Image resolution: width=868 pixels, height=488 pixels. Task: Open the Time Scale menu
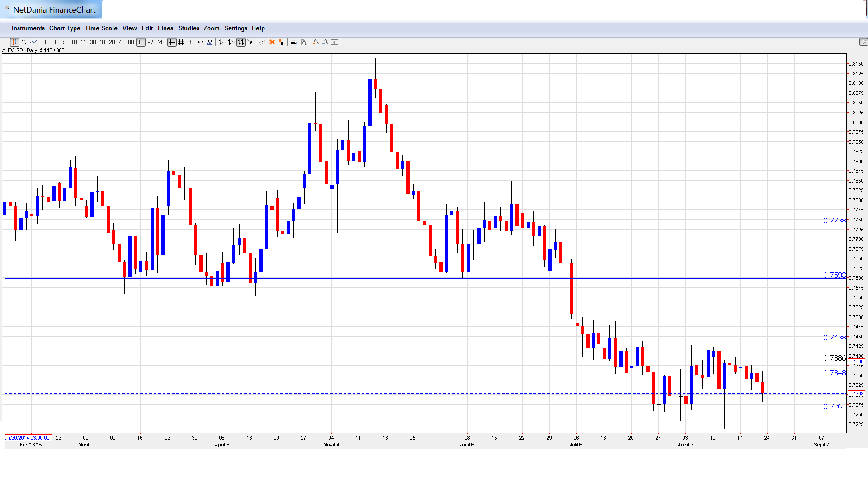[x=101, y=28]
